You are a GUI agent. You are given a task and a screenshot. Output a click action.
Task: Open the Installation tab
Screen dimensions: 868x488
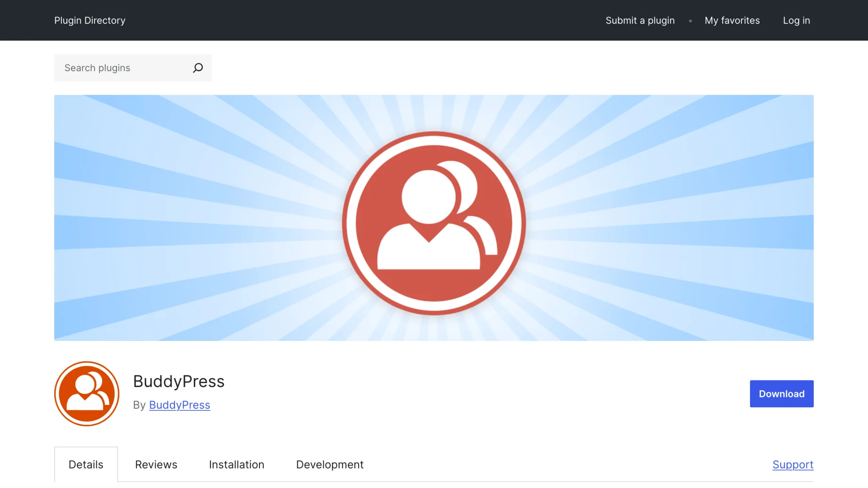236,464
